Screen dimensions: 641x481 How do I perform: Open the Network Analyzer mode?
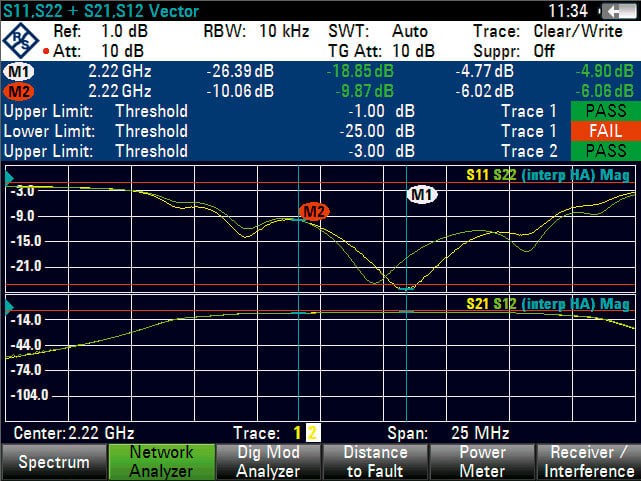point(161,462)
